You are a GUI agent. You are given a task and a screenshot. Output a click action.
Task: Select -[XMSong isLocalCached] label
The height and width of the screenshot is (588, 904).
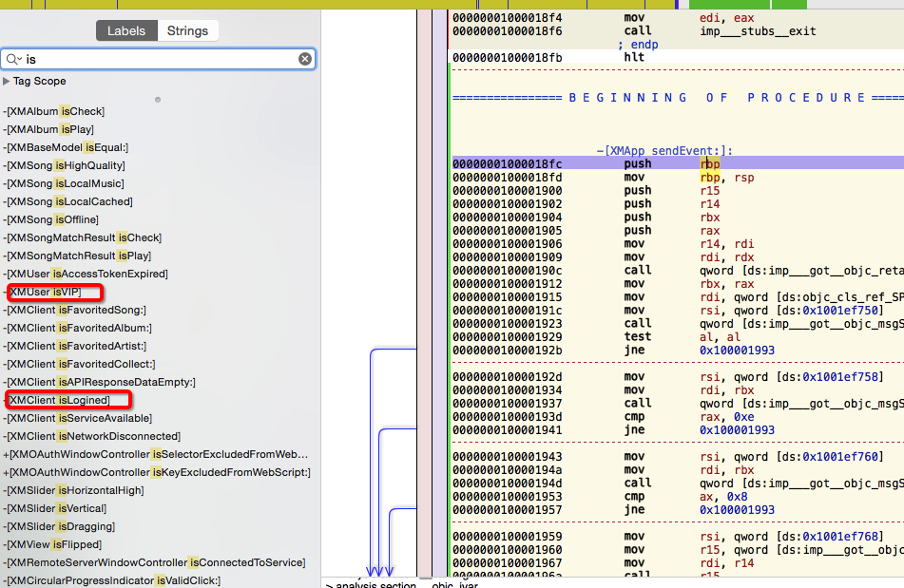[x=68, y=201]
